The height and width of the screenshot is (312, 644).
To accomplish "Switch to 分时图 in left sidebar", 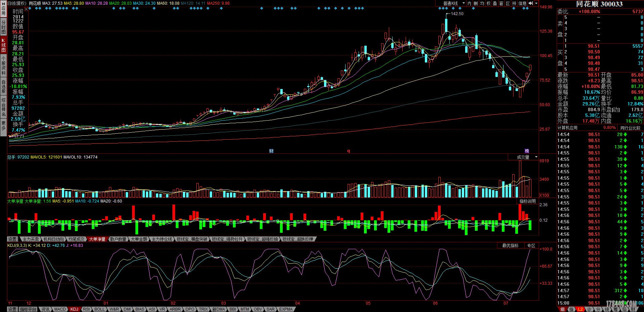I will click(3, 26).
